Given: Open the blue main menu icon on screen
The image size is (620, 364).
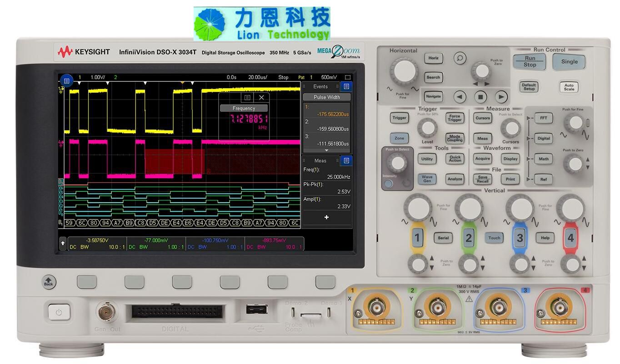Looking at the screenshot, I should [66, 80].
